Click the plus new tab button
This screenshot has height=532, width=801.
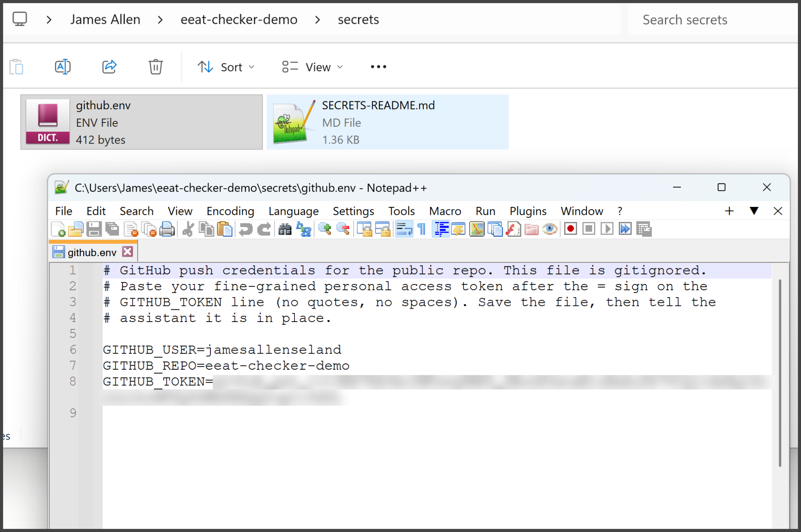[729, 211]
